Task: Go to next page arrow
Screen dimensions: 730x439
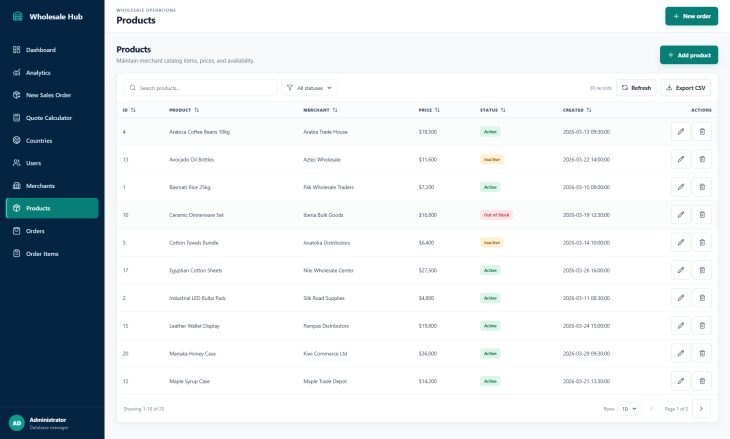Action: (701, 409)
